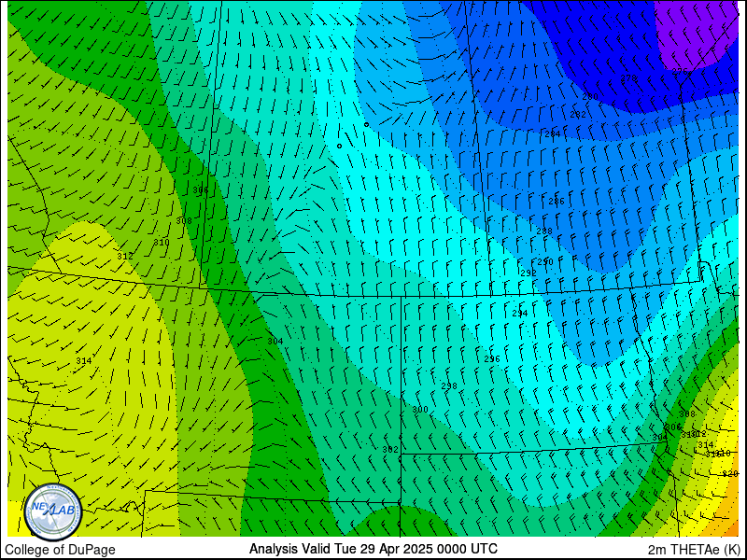This screenshot has height=560, width=747.
Task: Select the 278 contour label
Action: click(628, 78)
